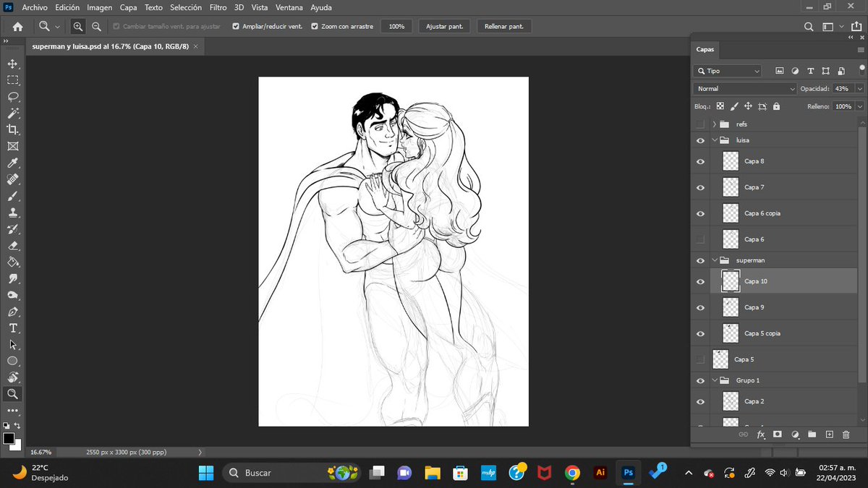
Task: Collapse the superman group
Action: (714, 260)
